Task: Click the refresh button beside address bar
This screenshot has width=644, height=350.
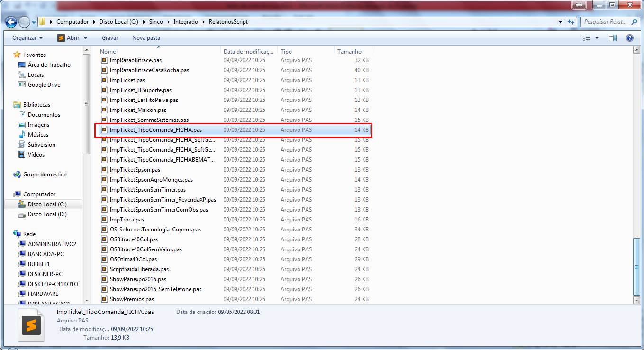Action: pyautogui.click(x=571, y=22)
